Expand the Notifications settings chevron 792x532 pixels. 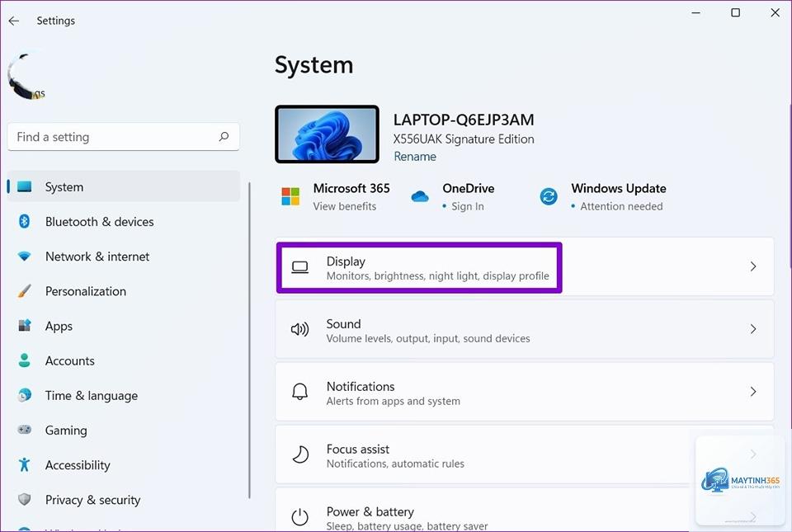[x=753, y=392]
